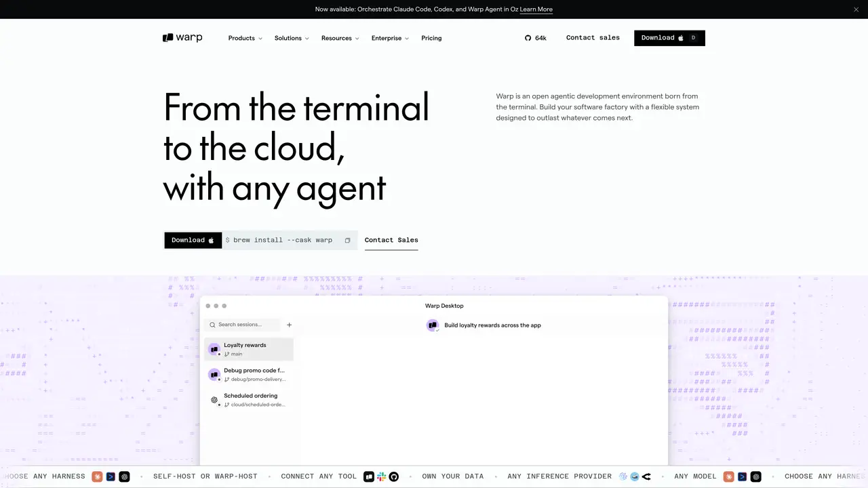
Task: Click 'Build loyalty rewards across the app'
Action: [x=492, y=325]
